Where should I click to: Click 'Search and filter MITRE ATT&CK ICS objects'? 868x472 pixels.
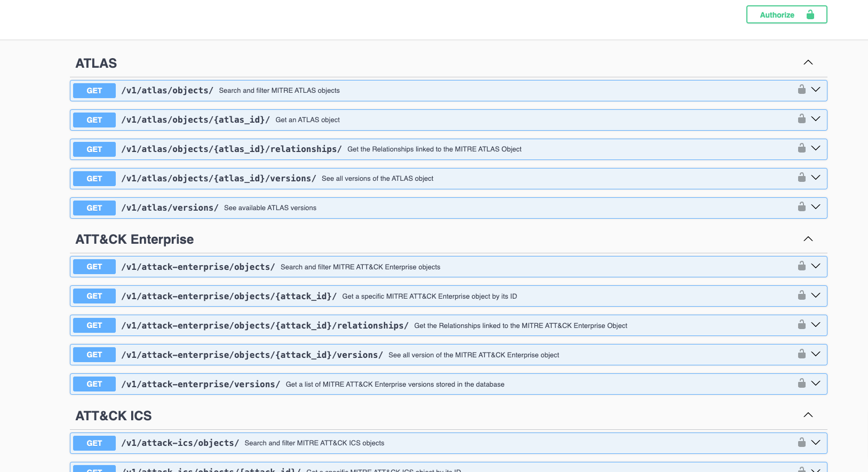coord(315,443)
